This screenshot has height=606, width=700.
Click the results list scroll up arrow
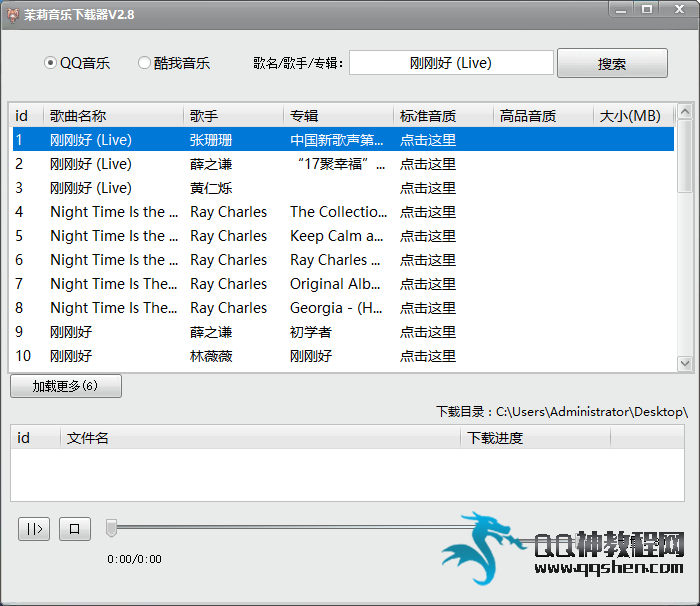685,111
